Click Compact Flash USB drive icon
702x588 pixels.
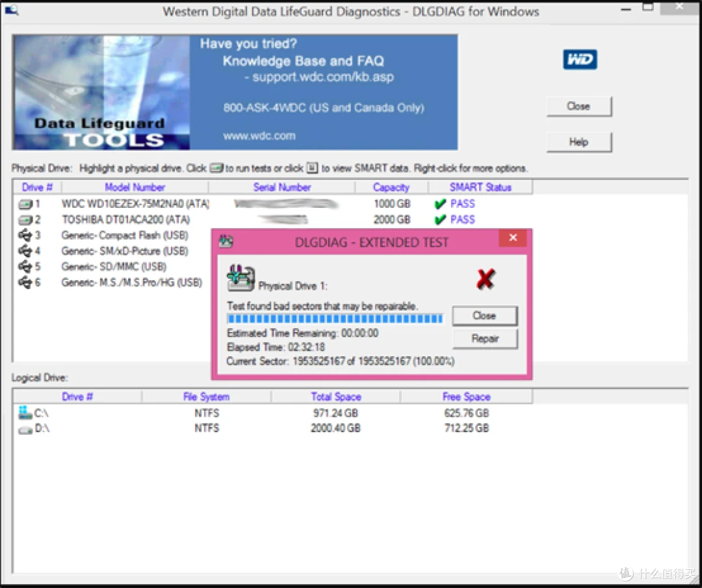(x=25, y=235)
